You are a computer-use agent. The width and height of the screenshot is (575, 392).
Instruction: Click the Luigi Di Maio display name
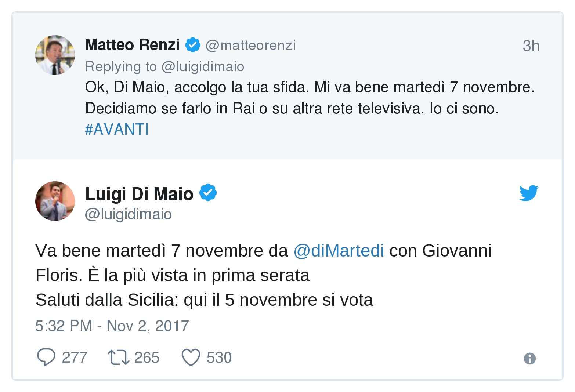pos(139,194)
